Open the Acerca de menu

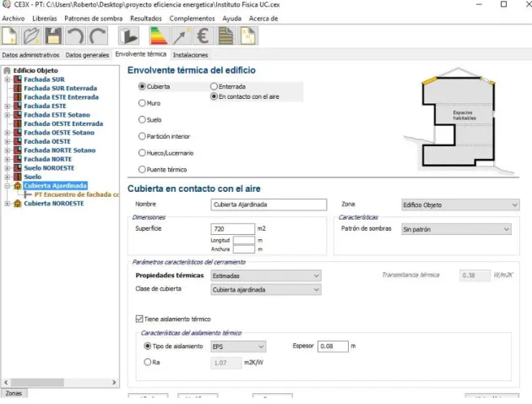(x=263, y=19)
